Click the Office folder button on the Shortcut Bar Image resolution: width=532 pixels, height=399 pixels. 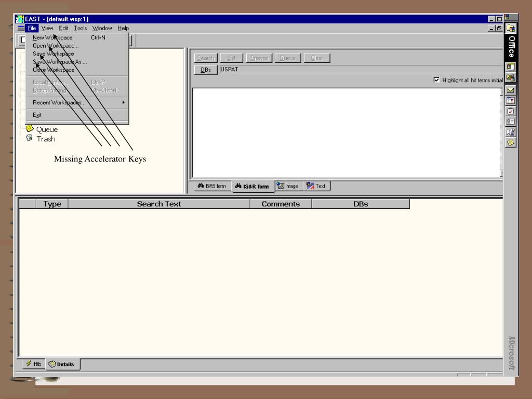pos(510,29)
